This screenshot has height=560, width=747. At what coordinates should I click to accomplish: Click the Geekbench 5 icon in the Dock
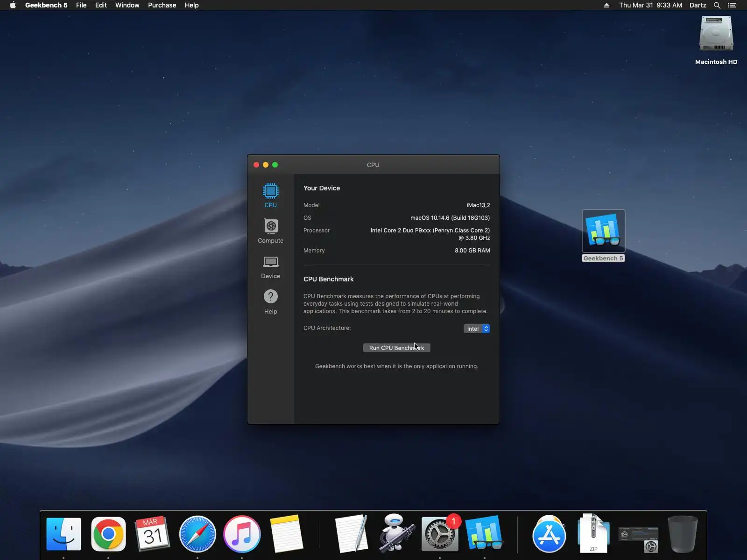pos(484,534)
